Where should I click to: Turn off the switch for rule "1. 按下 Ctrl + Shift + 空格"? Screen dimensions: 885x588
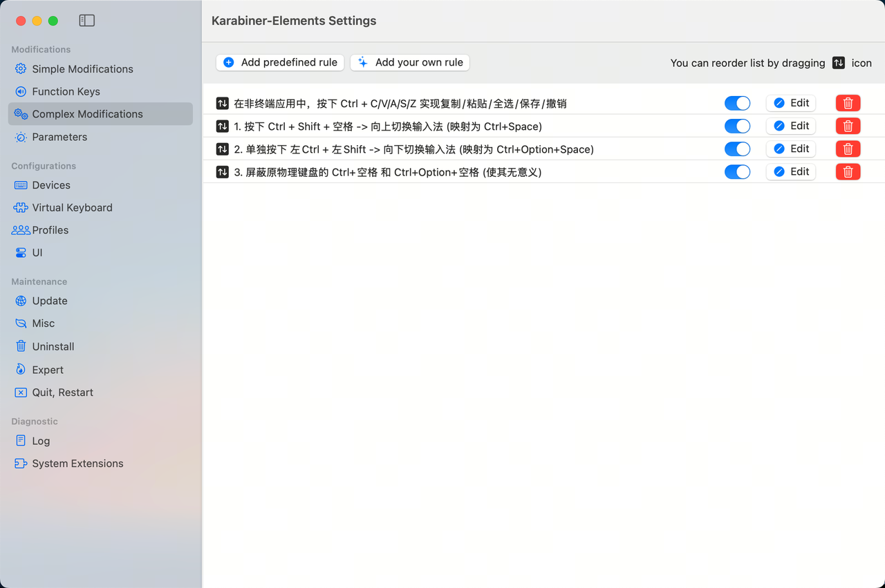point(737,126)
